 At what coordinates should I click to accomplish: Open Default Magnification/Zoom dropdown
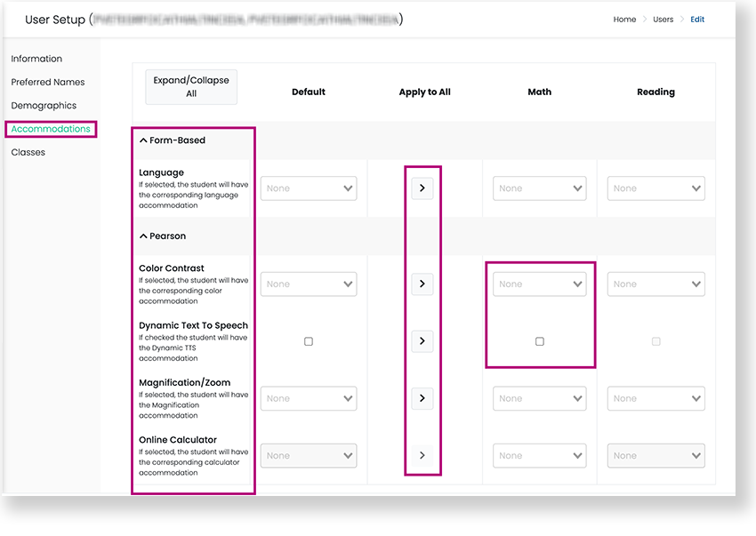pos(309,398)
